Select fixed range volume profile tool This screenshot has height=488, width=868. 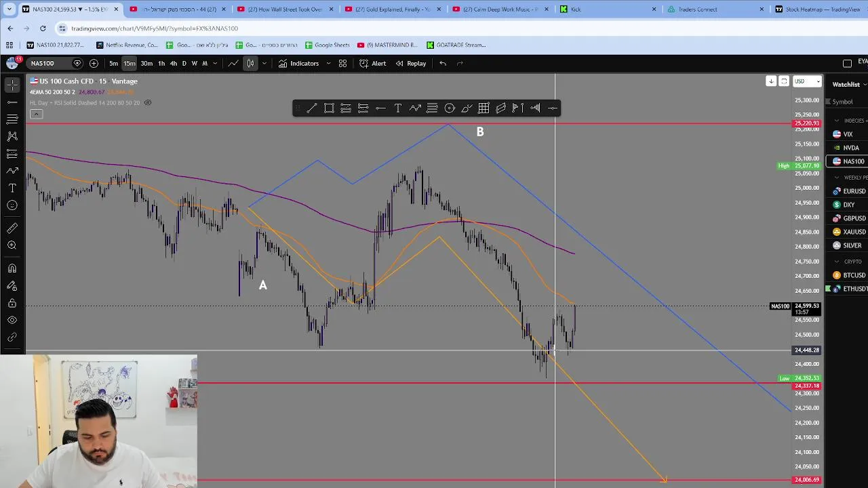coord(518,108)
